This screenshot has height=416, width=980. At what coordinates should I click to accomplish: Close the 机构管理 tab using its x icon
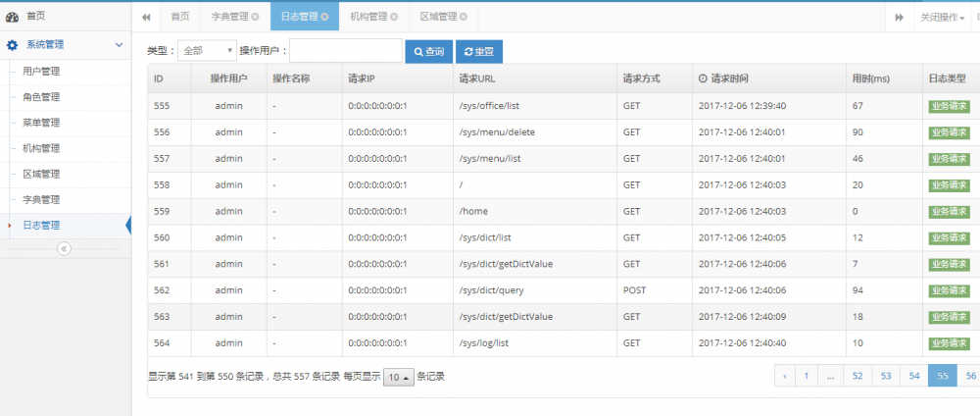[x=394, y=17]
